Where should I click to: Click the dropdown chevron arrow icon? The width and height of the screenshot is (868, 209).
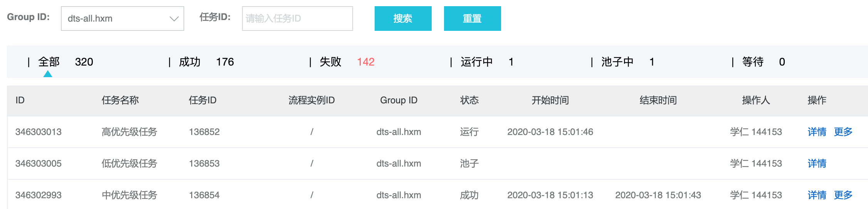click(x=174, y=19)
